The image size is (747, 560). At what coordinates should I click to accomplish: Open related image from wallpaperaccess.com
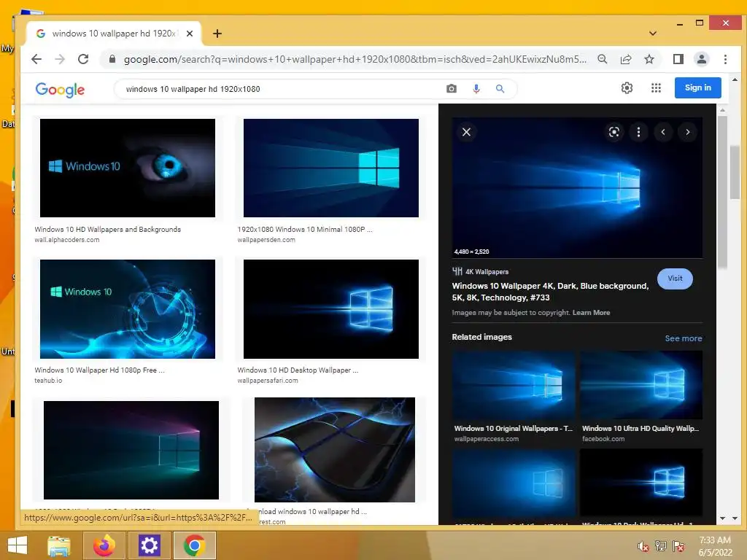(x=514, y=385)
